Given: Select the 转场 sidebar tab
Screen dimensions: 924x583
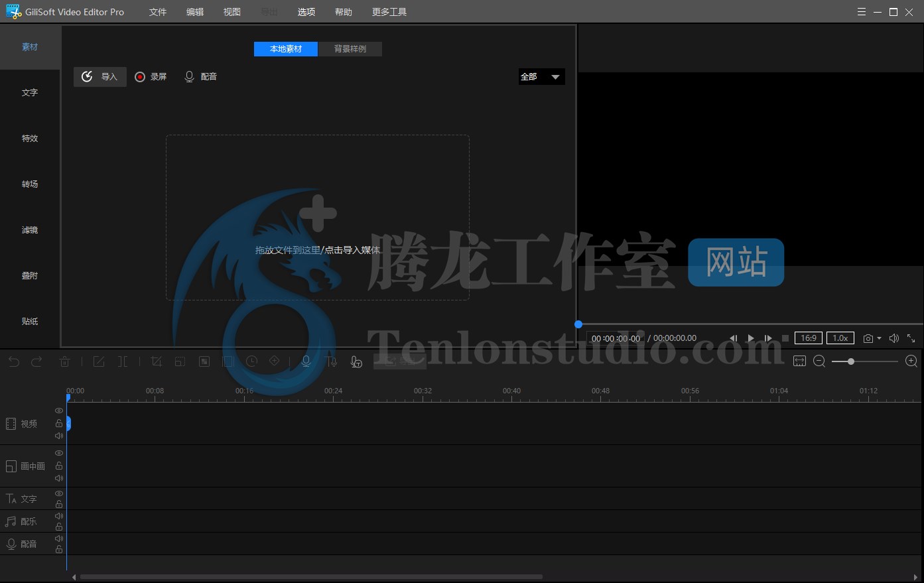Looking at the screenshot, I should point(30,184).
